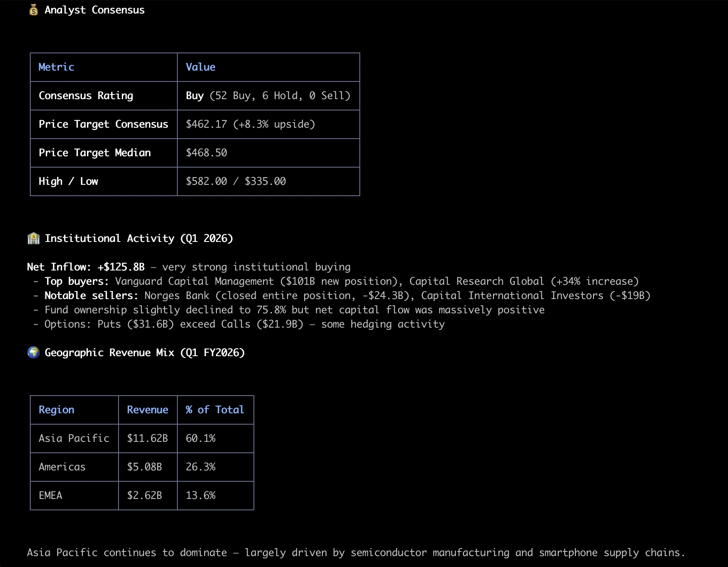728x567 pixels.
Task: Click the 'Net Inflow: +$125.8B' text
Action: [86, 267]
